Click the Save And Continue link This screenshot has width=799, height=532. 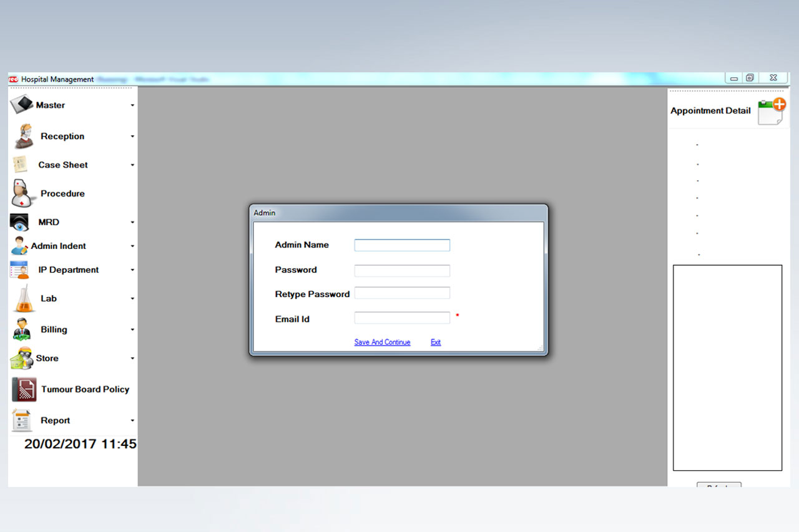pos(382,342)
